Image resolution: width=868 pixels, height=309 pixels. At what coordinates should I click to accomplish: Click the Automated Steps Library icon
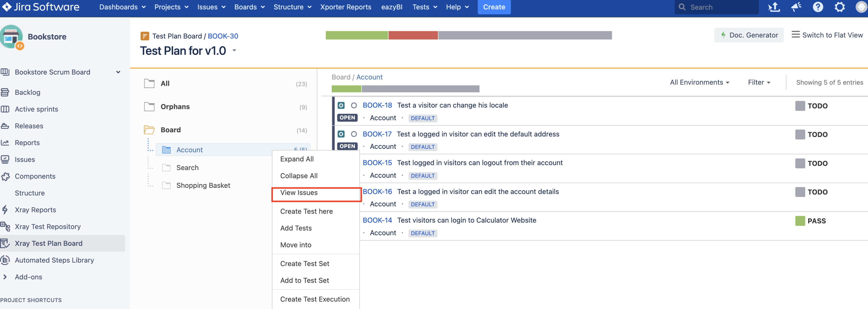click(5, 260)
